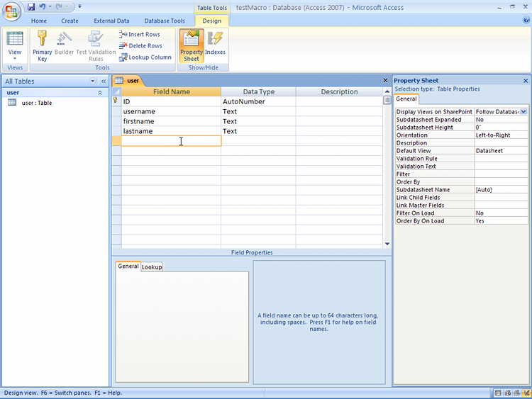This screenshot has width=532, height=399.
Task: Open the expression Builder
Action: (64, 43)
